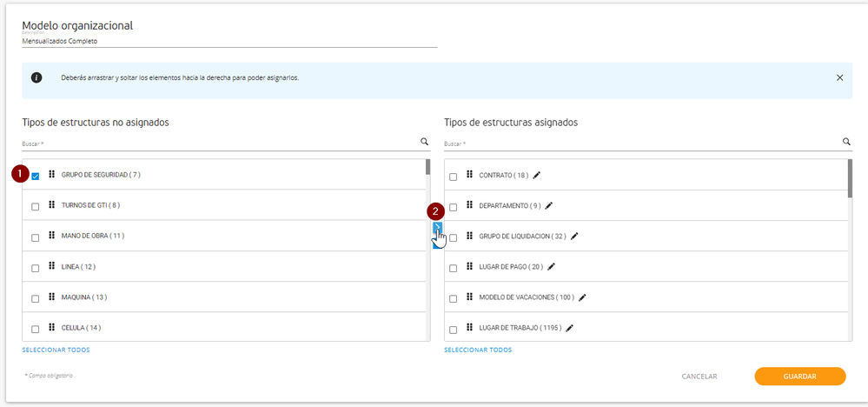The height and width of the screenshot is (407, 868).
Task: Click SELECCIONAR TODOS under unassigned list
Action: (x=56, y=350)
